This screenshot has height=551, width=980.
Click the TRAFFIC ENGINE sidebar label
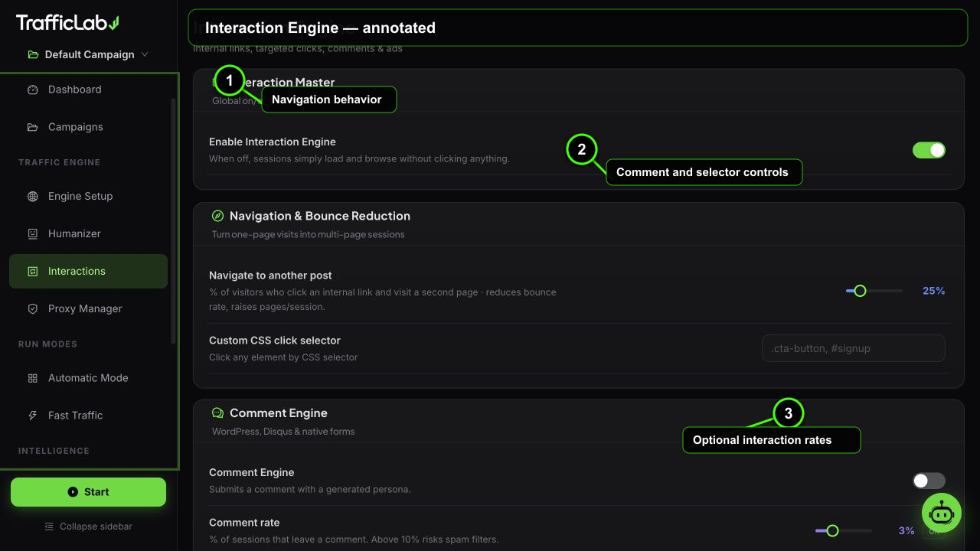(60, 162)
